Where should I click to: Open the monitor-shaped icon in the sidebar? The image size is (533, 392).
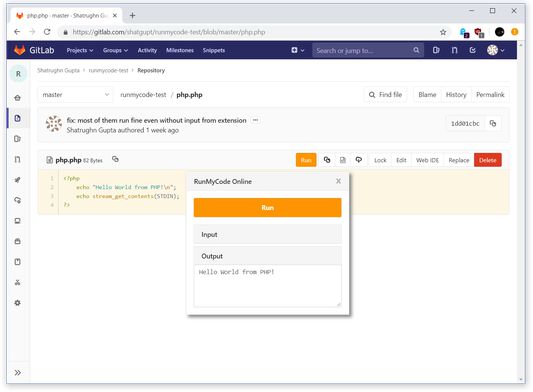click(x=18, y=221)
